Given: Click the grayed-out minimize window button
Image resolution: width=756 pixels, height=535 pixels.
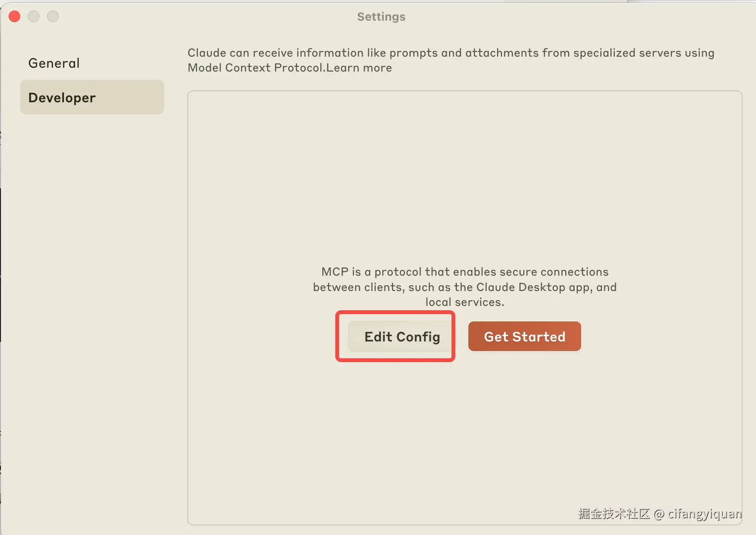Looking at the screenshot, I should coord(34,17).
